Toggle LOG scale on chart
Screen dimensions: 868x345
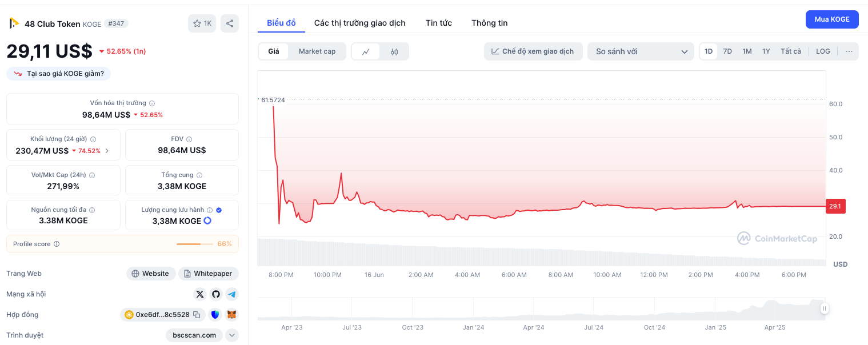pos(823,51)
